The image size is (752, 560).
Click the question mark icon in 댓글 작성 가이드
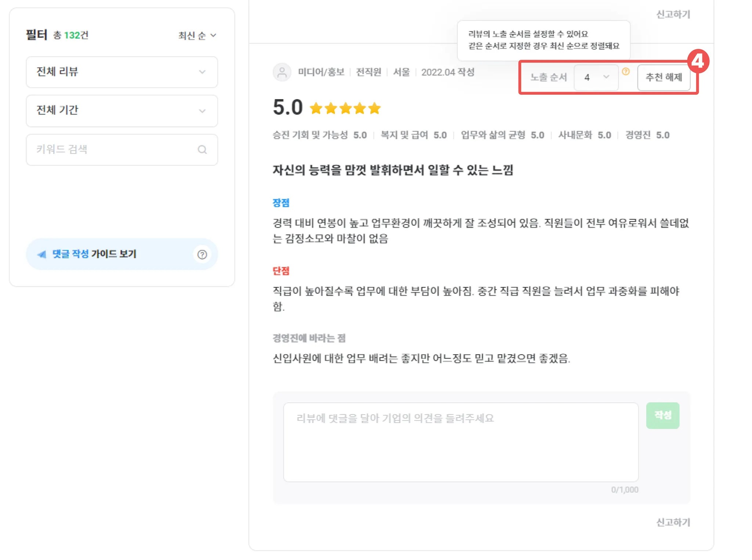(x=202, y=254)
